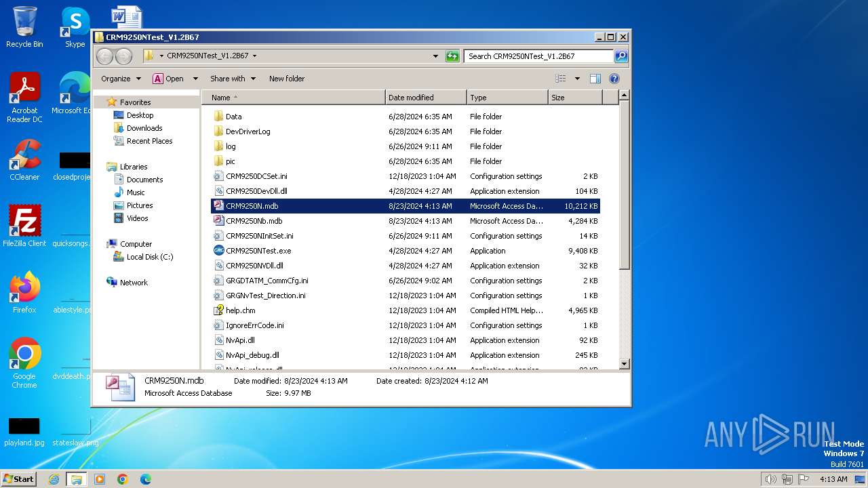868x488 pixels.
Task: Select the help.chm file icon
Action: pos(218,310)
